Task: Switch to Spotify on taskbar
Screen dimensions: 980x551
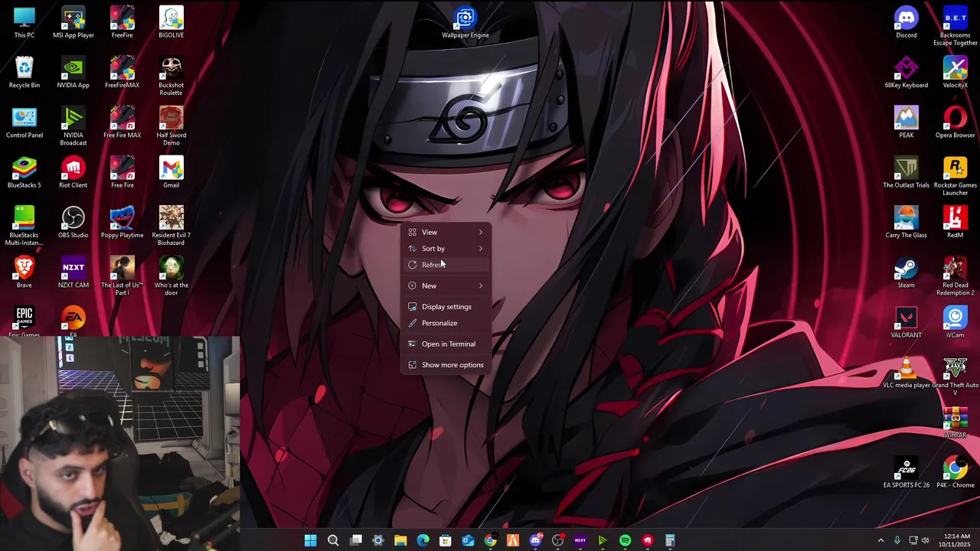Action: click(x=625, y=541)
